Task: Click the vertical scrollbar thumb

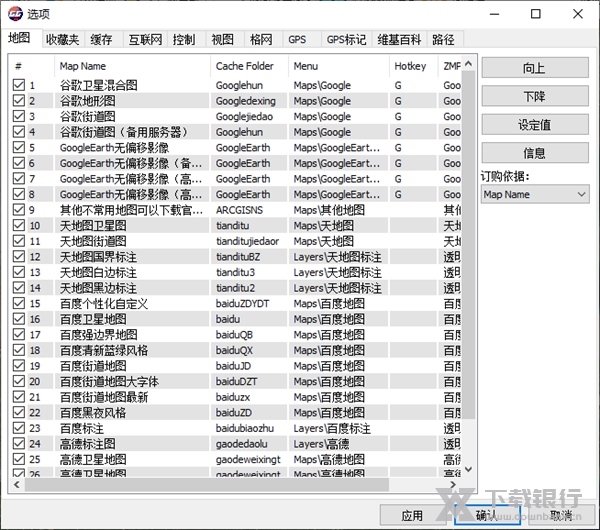Action: coord(468,245)
